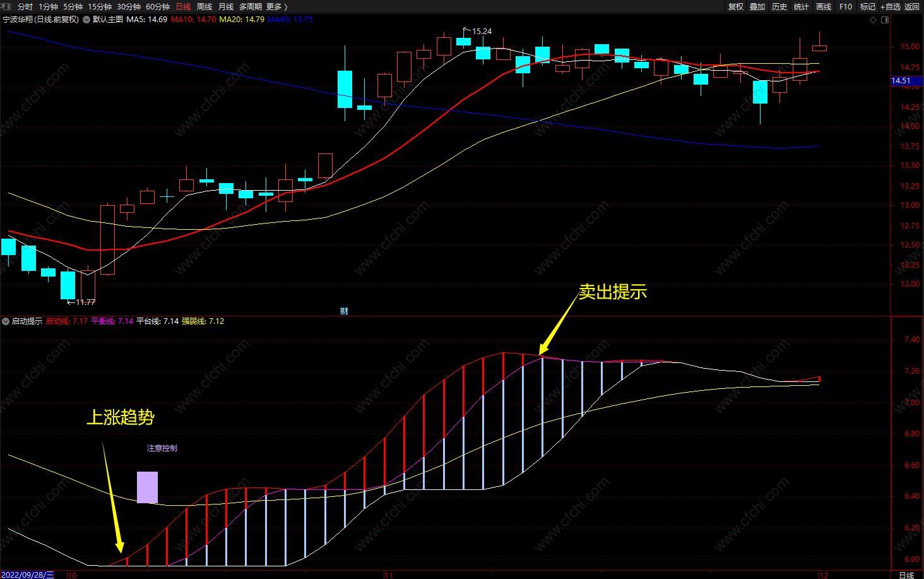The height and width of the screenshot is (579, 924).
Task: Open F10 company information
Action: pyautogui.click(x=846, y=6)
